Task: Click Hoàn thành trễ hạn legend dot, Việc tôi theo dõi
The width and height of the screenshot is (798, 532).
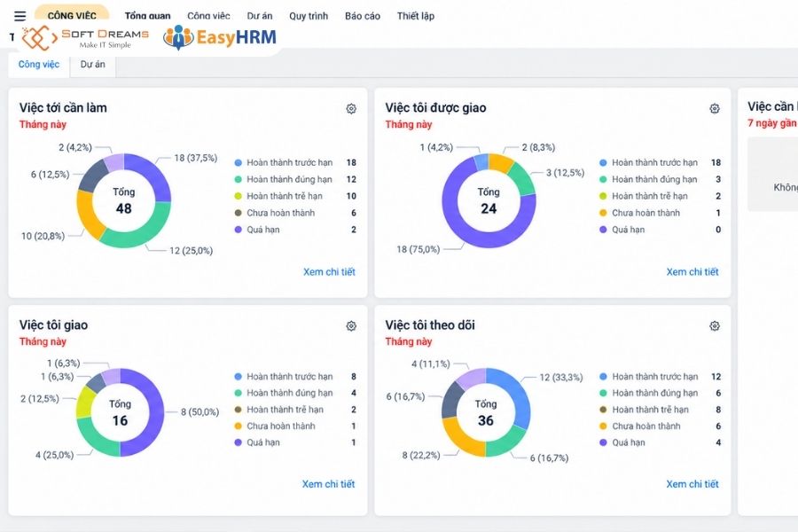Action: tap(603, 410)
